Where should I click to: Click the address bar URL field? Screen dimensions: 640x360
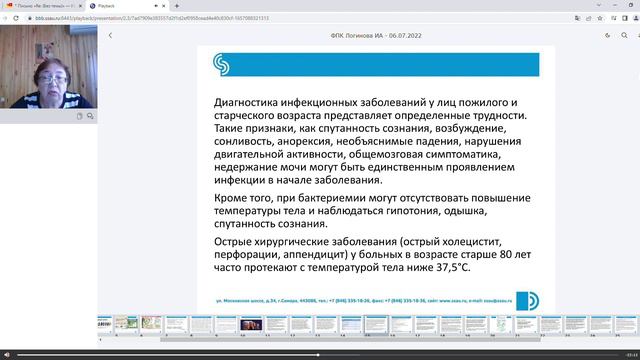(152, 18)
